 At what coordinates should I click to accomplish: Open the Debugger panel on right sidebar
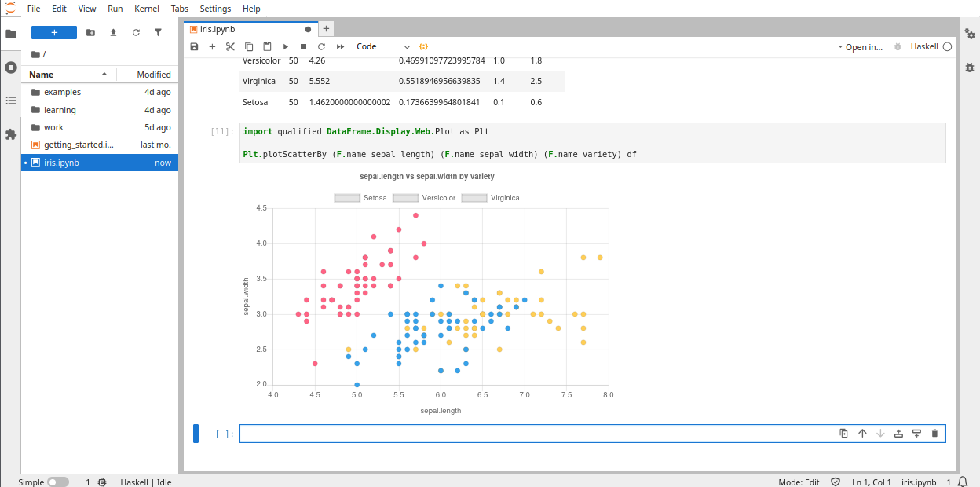point(970,68)
